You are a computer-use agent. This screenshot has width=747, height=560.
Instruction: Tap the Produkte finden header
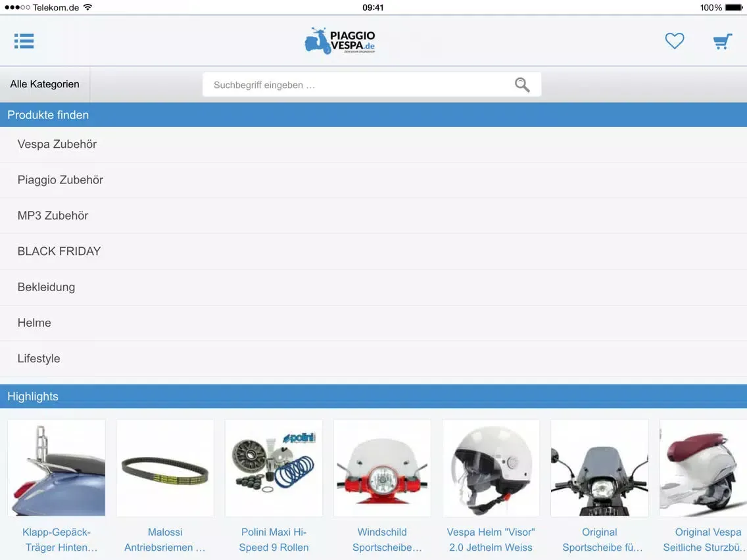point(373,115)
